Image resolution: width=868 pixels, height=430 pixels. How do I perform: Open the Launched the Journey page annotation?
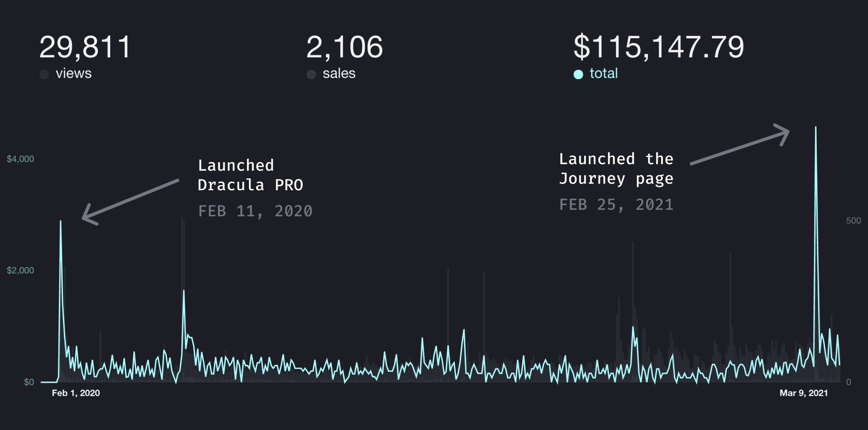616,168
